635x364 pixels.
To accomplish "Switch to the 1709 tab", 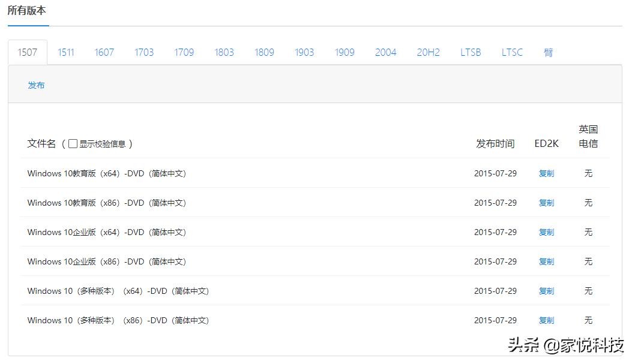I will 184,52.
